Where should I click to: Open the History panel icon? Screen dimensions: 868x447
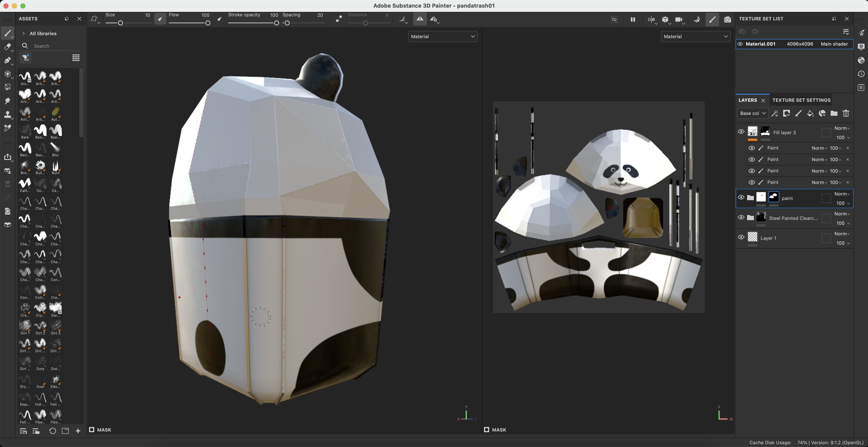pos(861,74)
